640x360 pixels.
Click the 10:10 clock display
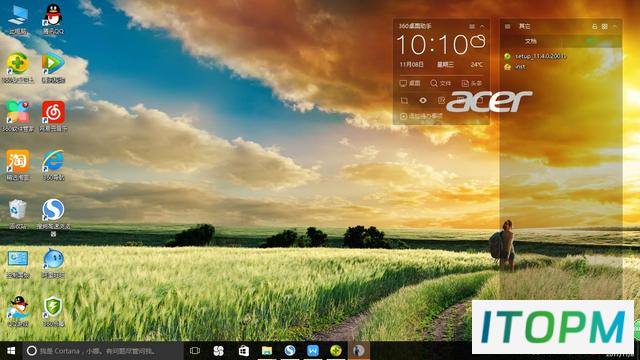433,44
